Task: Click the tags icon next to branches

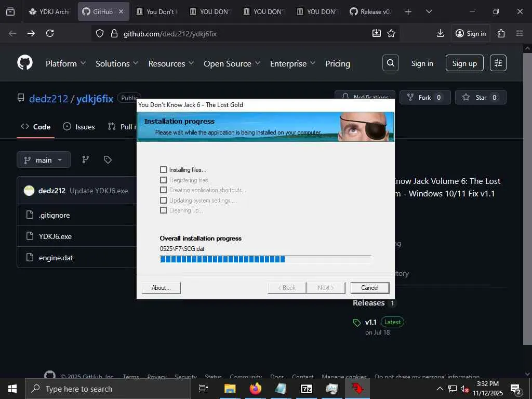Action: tap(108, 159)
